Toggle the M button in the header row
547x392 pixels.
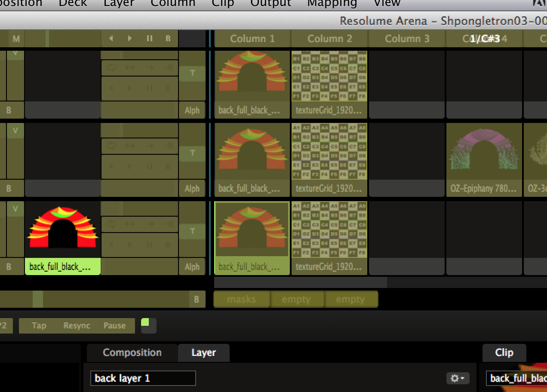(x=16, y=39)
